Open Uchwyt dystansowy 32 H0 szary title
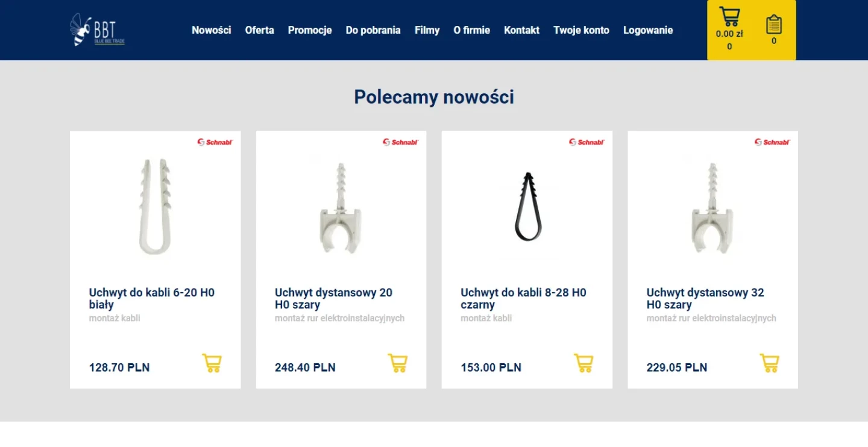Screen dimensions: 868x447 coord(705,299)
